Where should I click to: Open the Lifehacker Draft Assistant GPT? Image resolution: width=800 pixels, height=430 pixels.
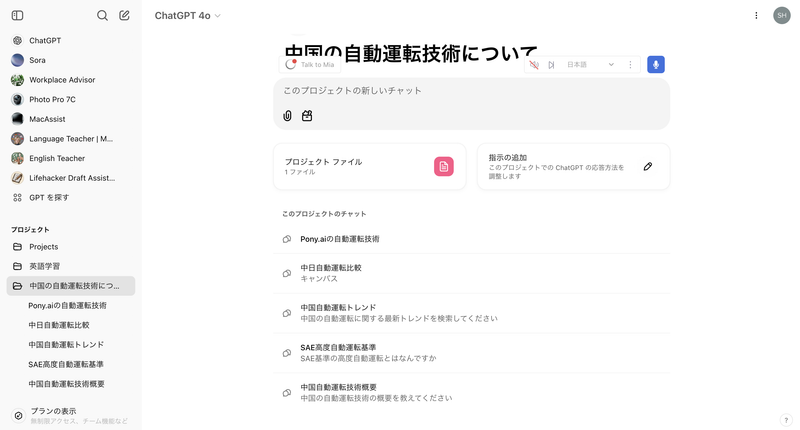click(x=71, y=178)
